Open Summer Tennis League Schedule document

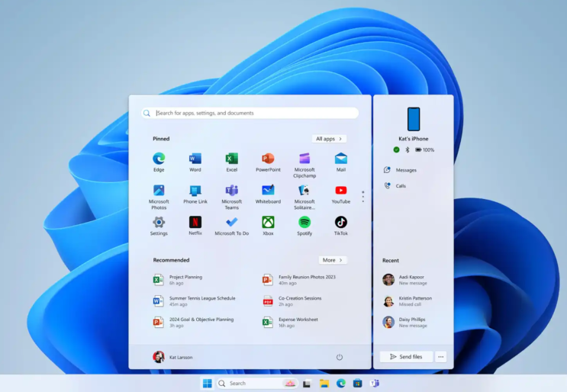(x=194, y=301)
